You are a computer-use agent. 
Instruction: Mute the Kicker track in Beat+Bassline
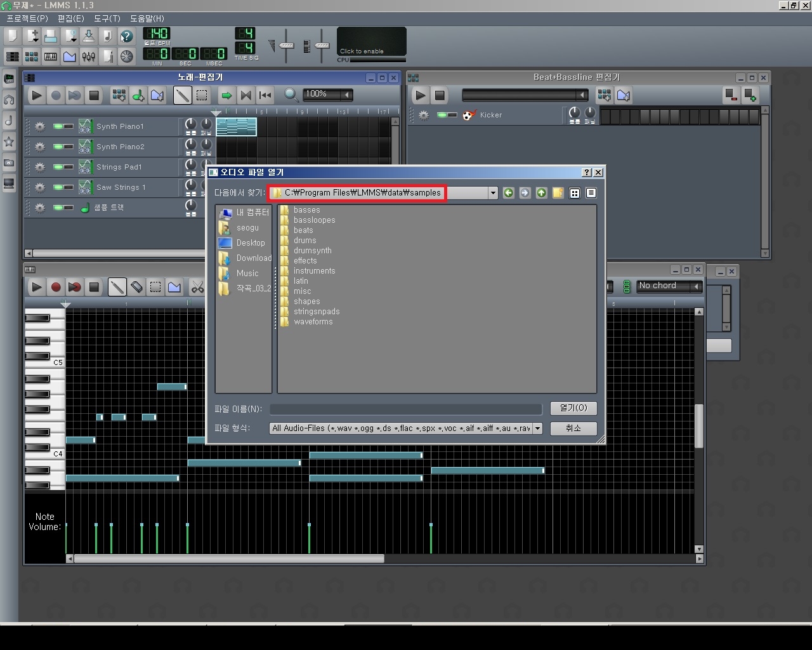tap(442, 115)
